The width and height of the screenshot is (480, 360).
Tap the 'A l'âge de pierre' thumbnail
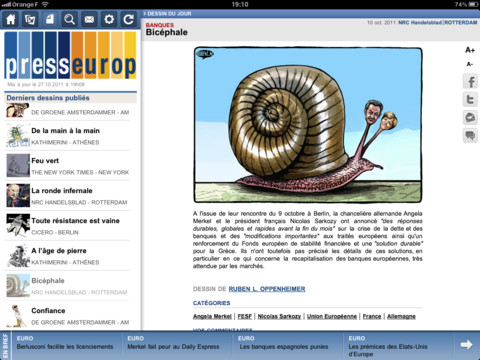[18, 256]
